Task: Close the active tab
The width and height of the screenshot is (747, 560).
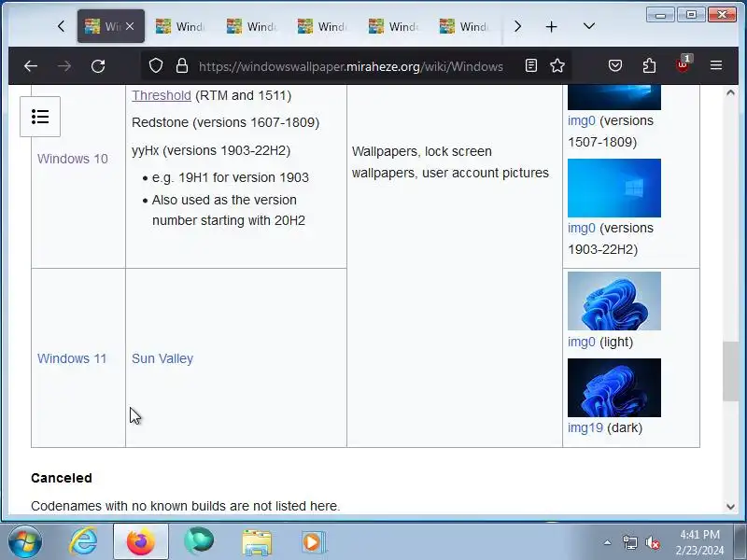Action: point(130,26)
